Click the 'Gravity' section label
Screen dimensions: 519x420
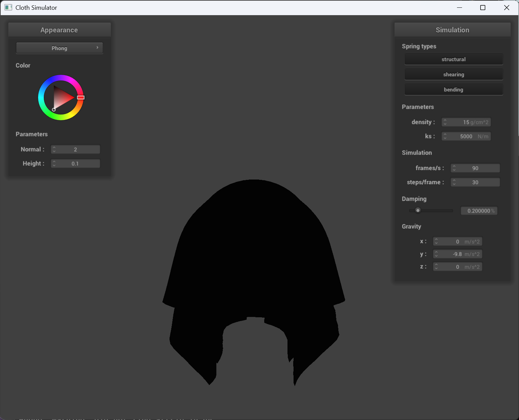(411, 226)
